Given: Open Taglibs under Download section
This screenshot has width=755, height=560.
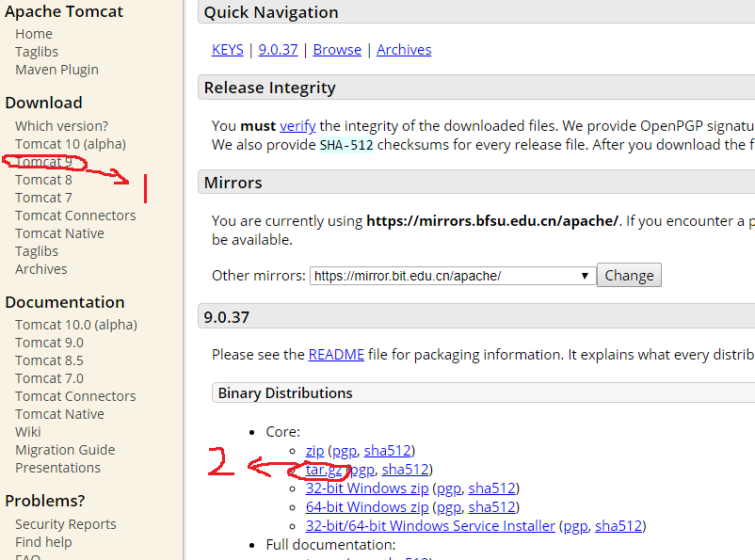Looking at the screenshot, I should click(37, 251).
